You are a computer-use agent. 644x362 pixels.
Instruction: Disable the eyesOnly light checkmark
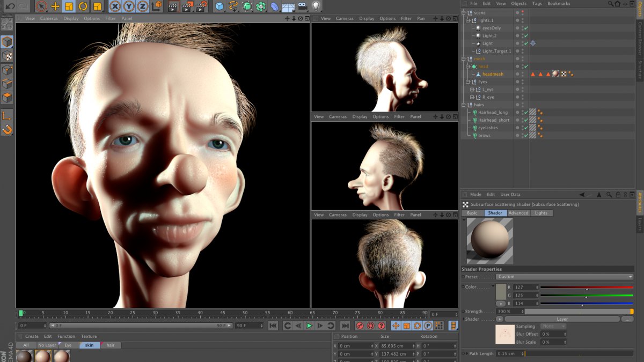click(526, 28)
